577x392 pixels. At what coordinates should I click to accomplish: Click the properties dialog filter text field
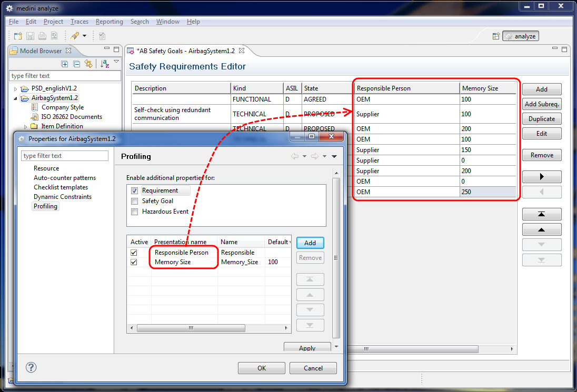(65, 156)
